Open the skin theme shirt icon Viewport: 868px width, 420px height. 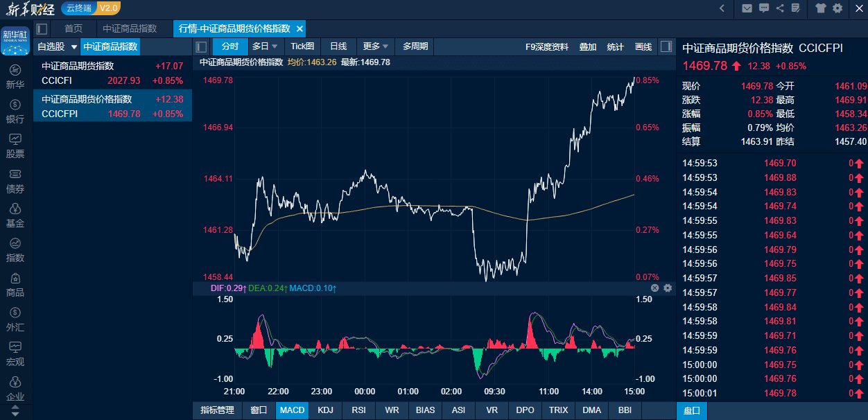[821, 8]
